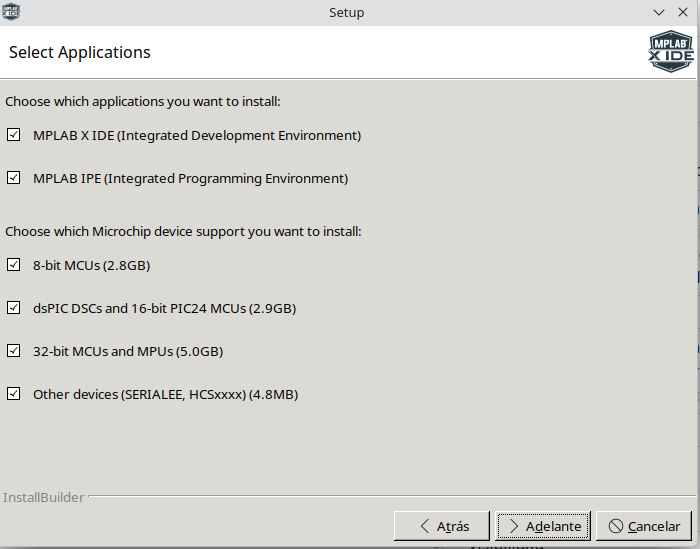The width and height of the screenshot is (700, 549).
Task: Click 'Choose which Microchip device support' text
Action: point(183,232)
